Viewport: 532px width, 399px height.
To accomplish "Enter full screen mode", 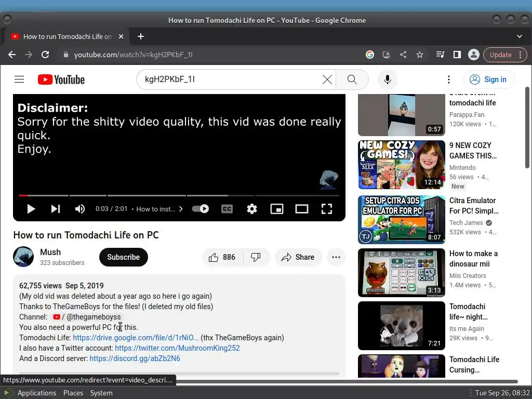I will click(x=326, y=209).
